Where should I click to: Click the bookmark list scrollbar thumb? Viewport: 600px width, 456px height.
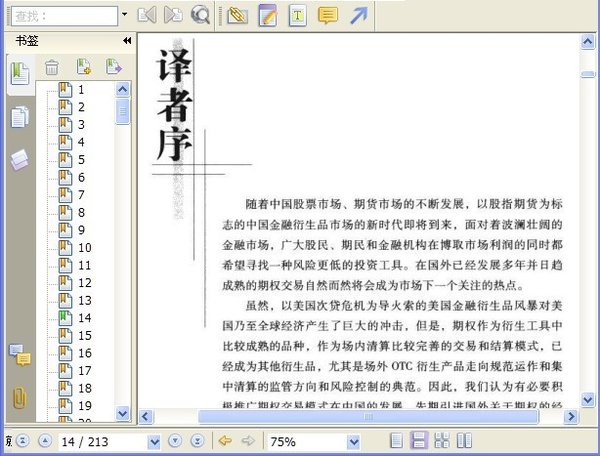[x=122, y=111]
